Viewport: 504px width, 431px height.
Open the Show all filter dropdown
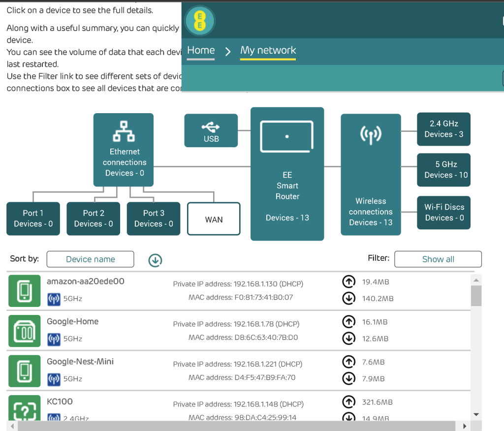[x=438, y=259]
